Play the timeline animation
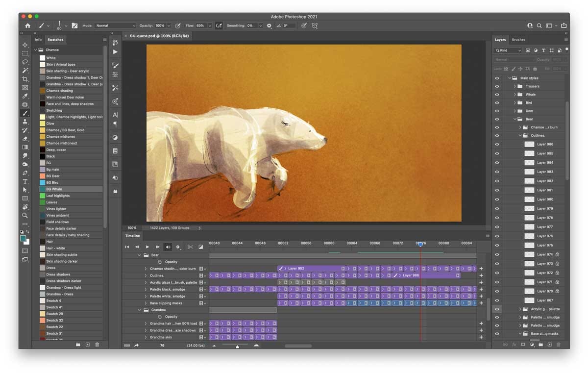This screenshot has height=373, width=588. [x=147, y=247]
